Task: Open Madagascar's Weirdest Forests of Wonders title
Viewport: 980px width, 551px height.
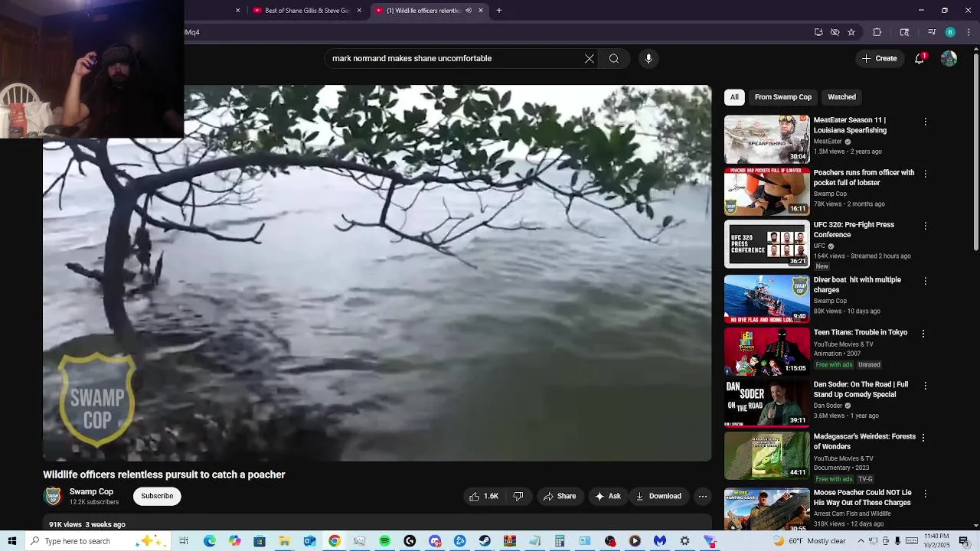Action: 864,442
